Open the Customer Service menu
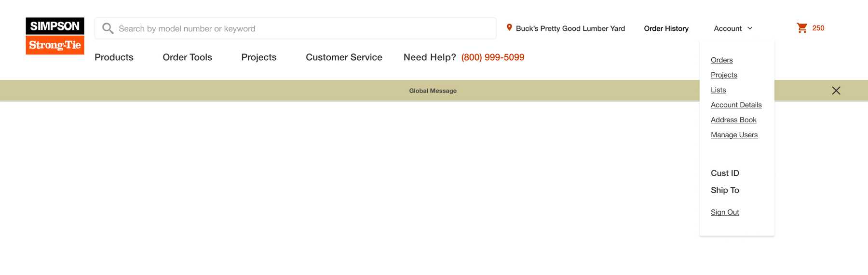This screenshot has height=275, width=868. (344, 57)
